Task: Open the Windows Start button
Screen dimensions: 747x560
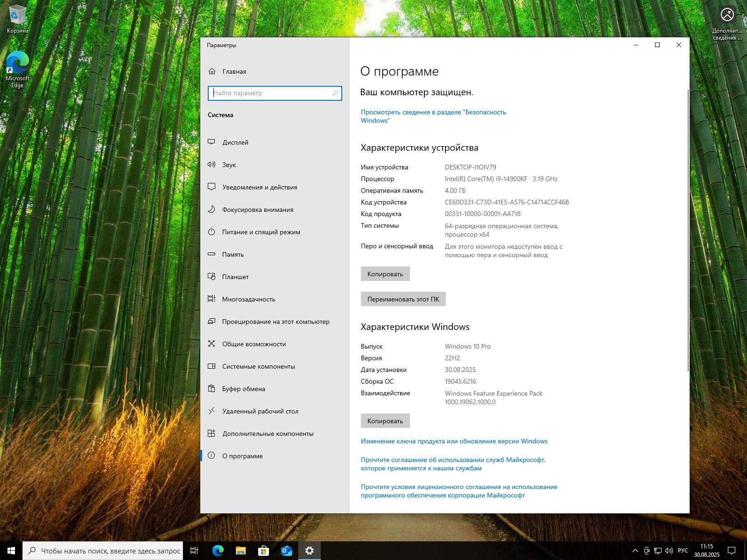Action: 11,551
